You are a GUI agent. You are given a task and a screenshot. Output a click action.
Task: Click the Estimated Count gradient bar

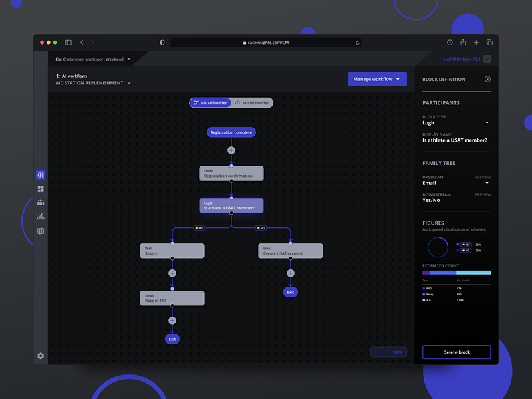pos(456,273)
